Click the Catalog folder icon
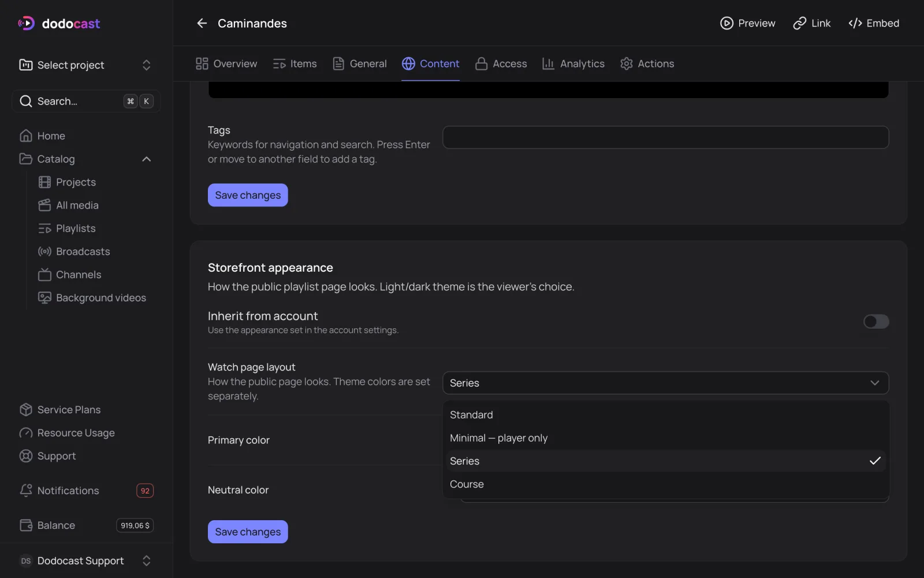 pos(26,159)
